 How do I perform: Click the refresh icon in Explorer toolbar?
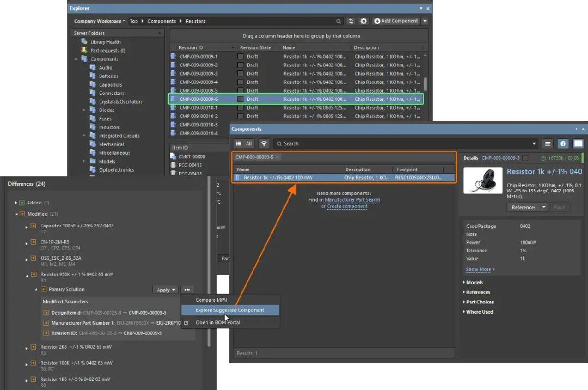[x=351, y=21]
